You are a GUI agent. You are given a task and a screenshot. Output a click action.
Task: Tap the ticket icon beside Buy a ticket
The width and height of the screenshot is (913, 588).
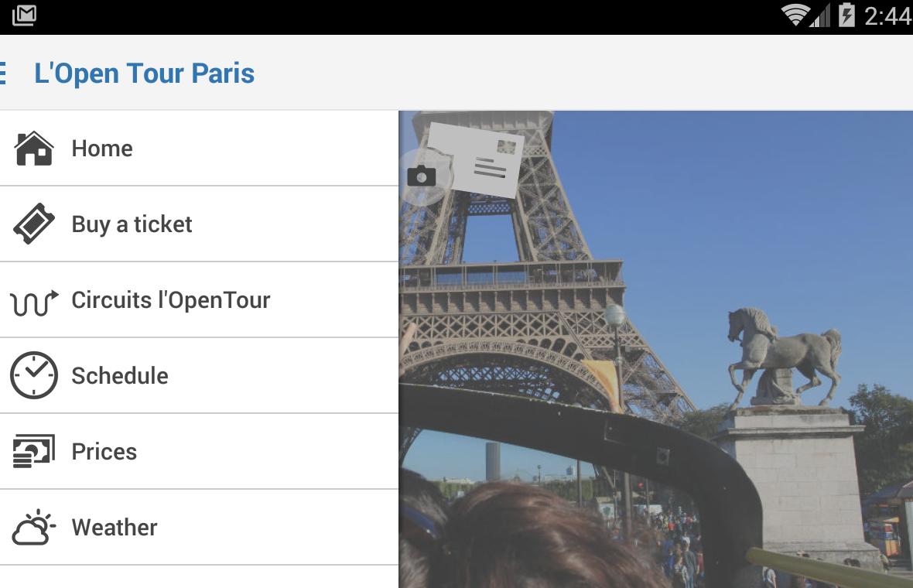click(x=33, y=224)
